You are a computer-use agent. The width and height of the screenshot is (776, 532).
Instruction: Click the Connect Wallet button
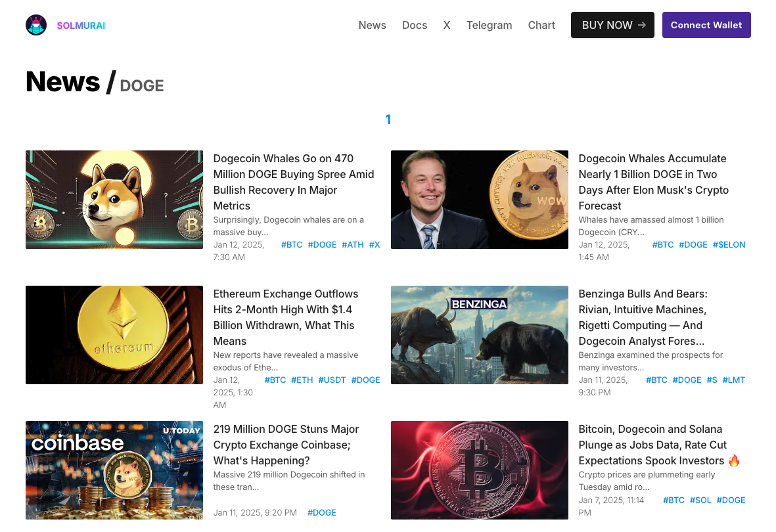click(706, 25)
